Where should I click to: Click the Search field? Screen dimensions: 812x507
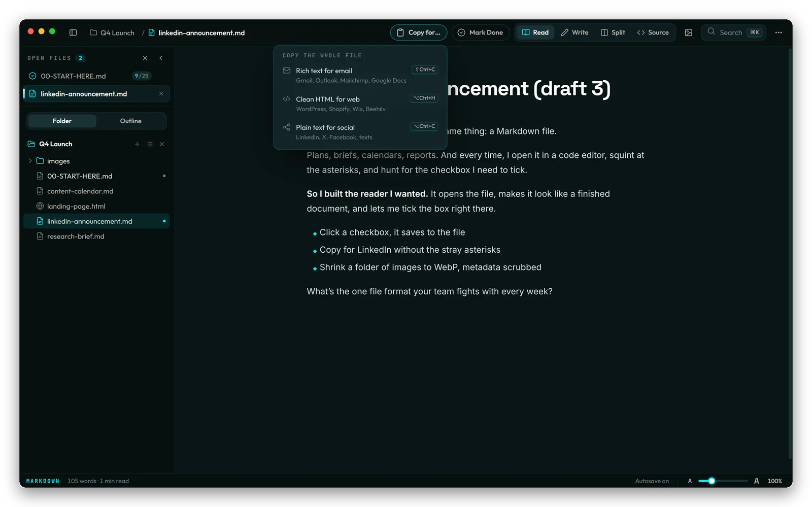tap(733, 32)
